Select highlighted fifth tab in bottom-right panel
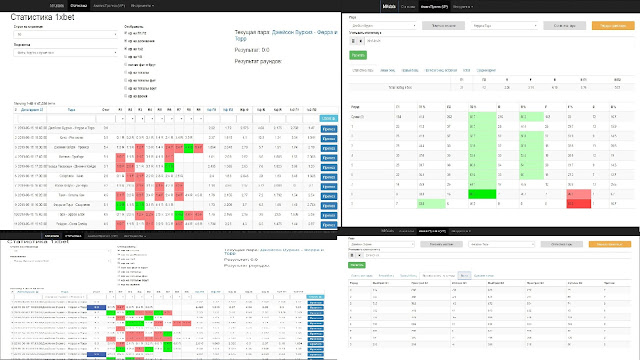640x360 pixels. click(x=464, y=276)
